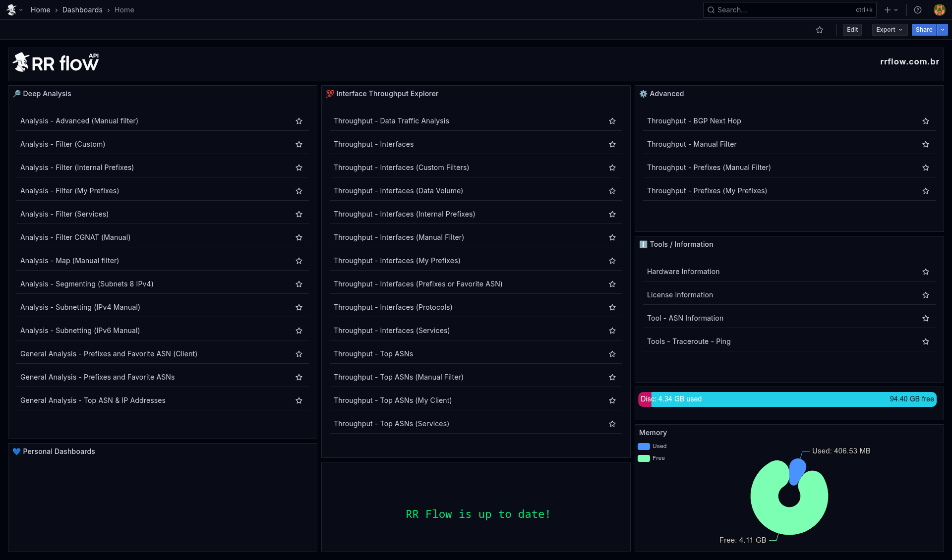Viewport: 952px width, 560px height.
Task: Open Tools - Traceroute - Ping link
Action: tap(689, 341)
